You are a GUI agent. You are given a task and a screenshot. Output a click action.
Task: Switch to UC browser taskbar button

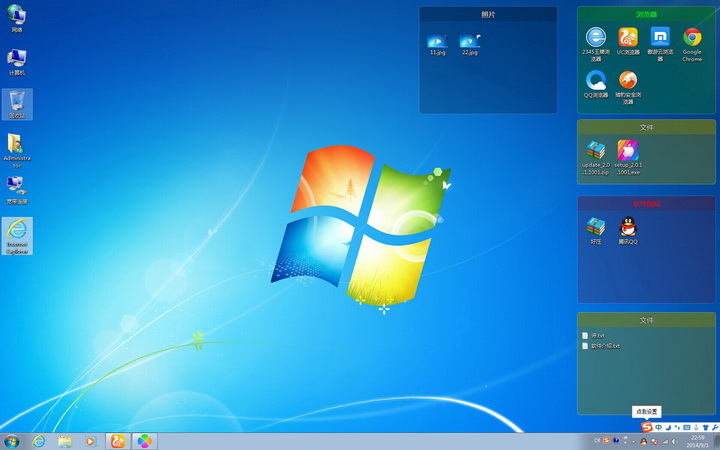[x=118, y=442]
